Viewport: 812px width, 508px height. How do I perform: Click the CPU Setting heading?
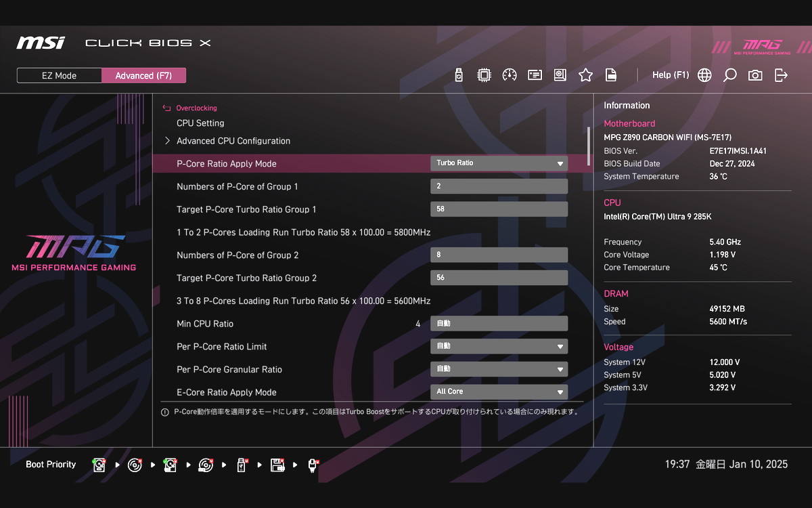click(200, 123)
